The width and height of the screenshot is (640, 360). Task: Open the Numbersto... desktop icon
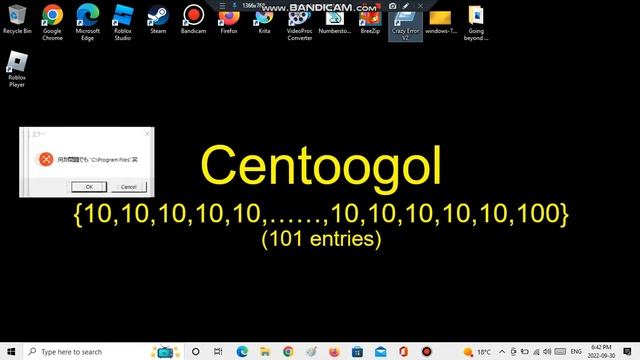click(335, 22)
